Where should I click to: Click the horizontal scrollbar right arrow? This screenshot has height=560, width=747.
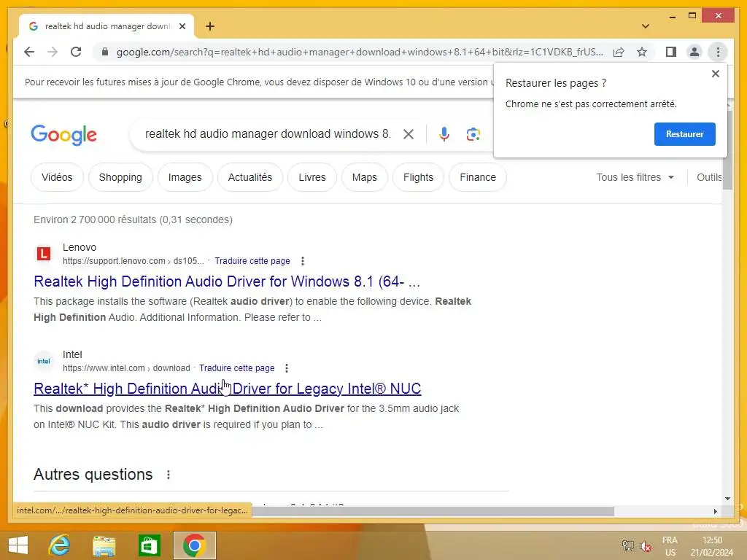(x=715, y=511)
